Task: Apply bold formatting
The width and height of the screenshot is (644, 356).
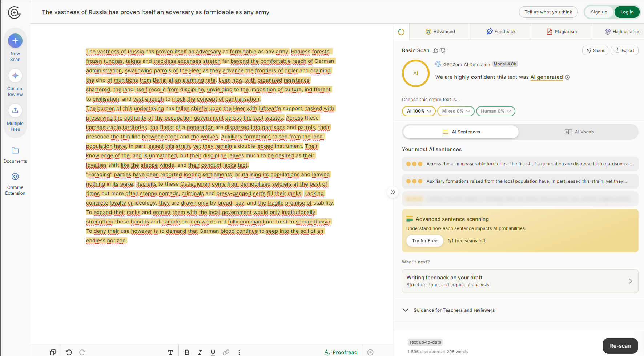Action: pos(187,352)
